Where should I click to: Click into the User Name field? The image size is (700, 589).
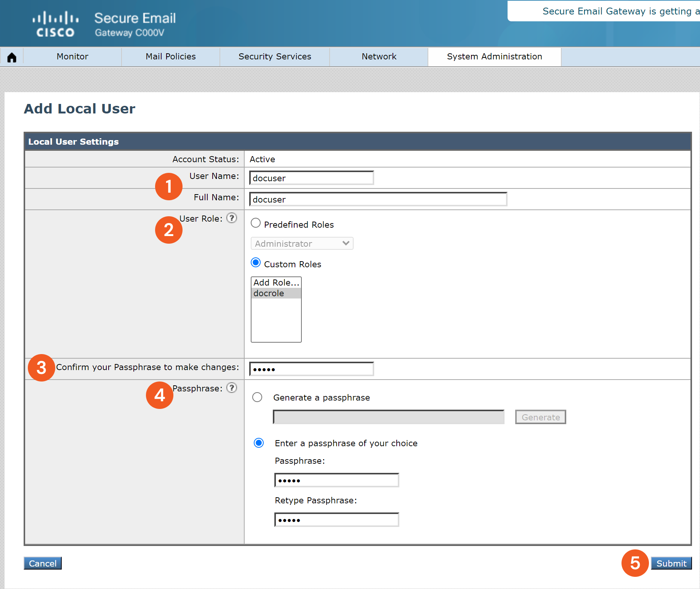pyautogui.click(x=311, y=178)
